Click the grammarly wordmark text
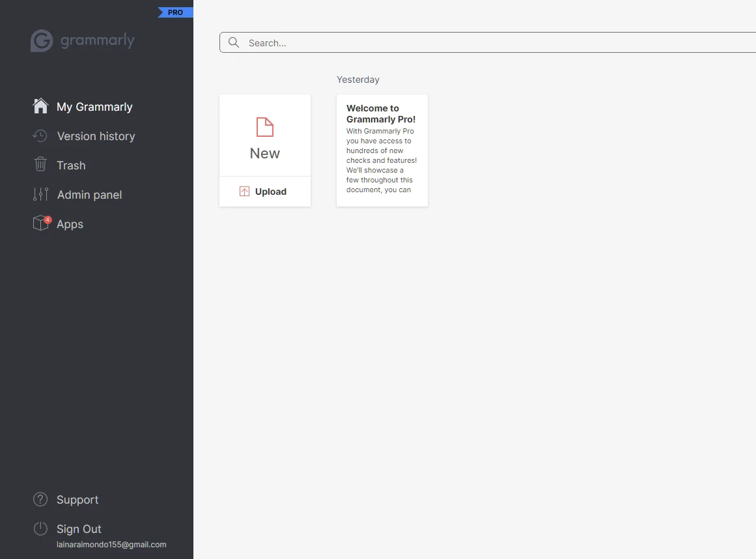The image size is (756, 559). click(98, 40)
